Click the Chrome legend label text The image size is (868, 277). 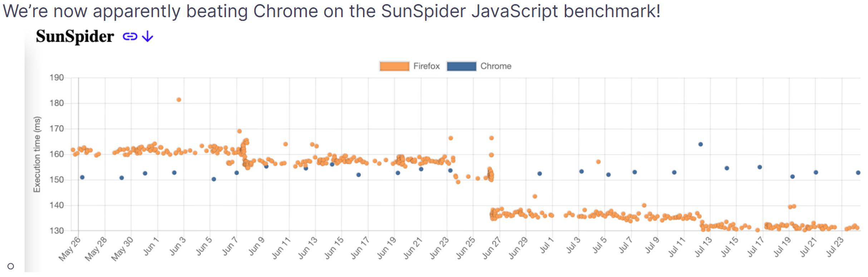[x=496, y=66]
